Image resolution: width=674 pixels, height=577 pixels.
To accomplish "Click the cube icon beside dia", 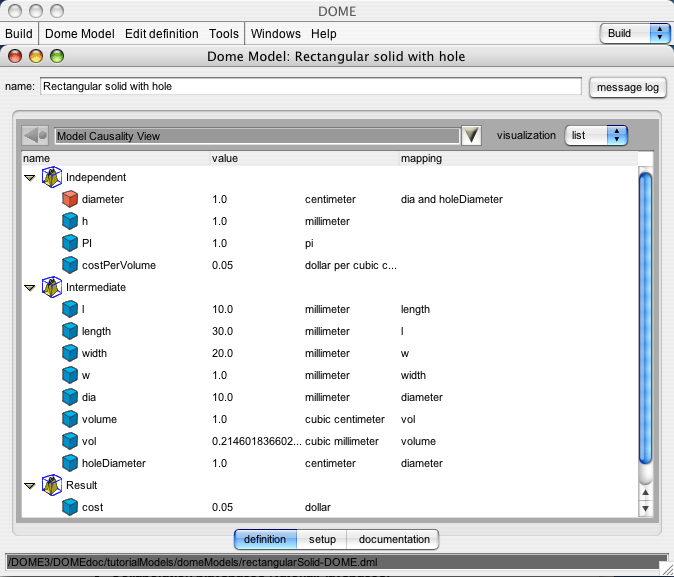I will [70, 397].
